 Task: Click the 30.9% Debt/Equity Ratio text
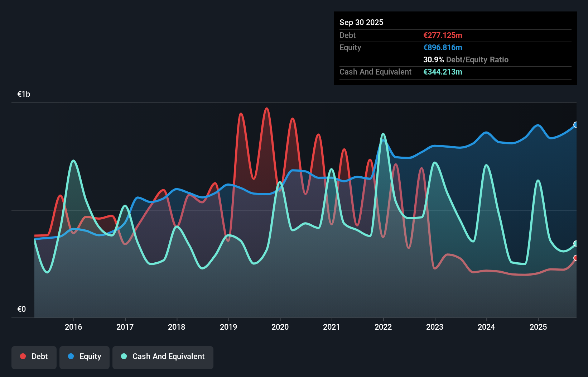click(x=466, y=59)
